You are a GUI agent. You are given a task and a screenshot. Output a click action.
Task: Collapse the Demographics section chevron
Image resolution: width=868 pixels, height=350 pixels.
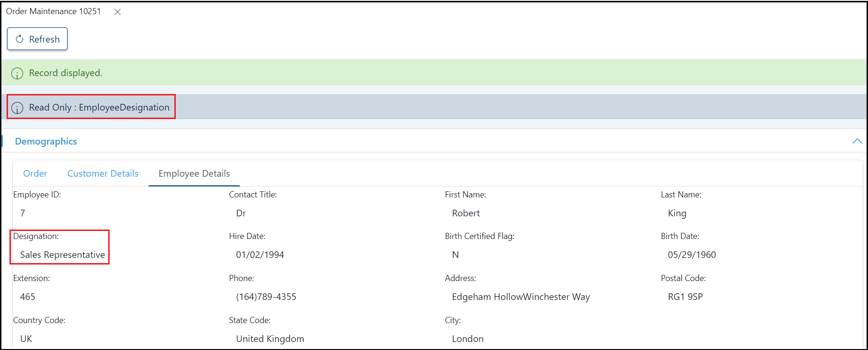[857, 141]
